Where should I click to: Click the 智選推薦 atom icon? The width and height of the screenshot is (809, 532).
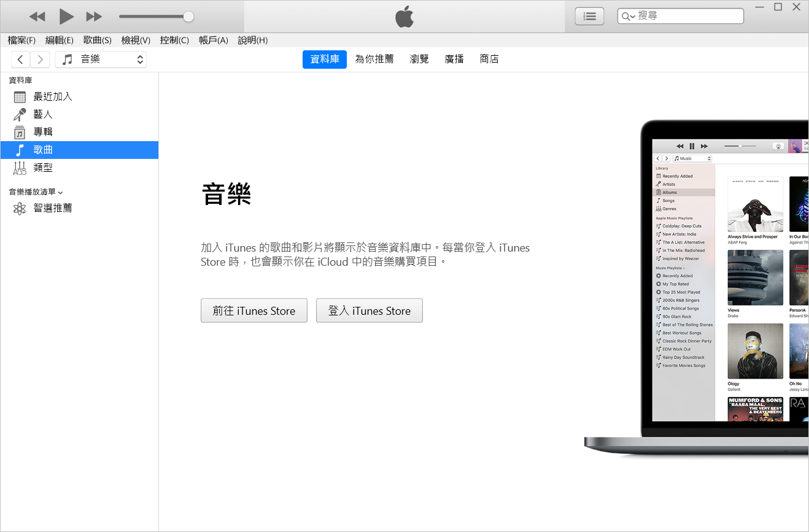pyautogui.click(x=20, y=209)
